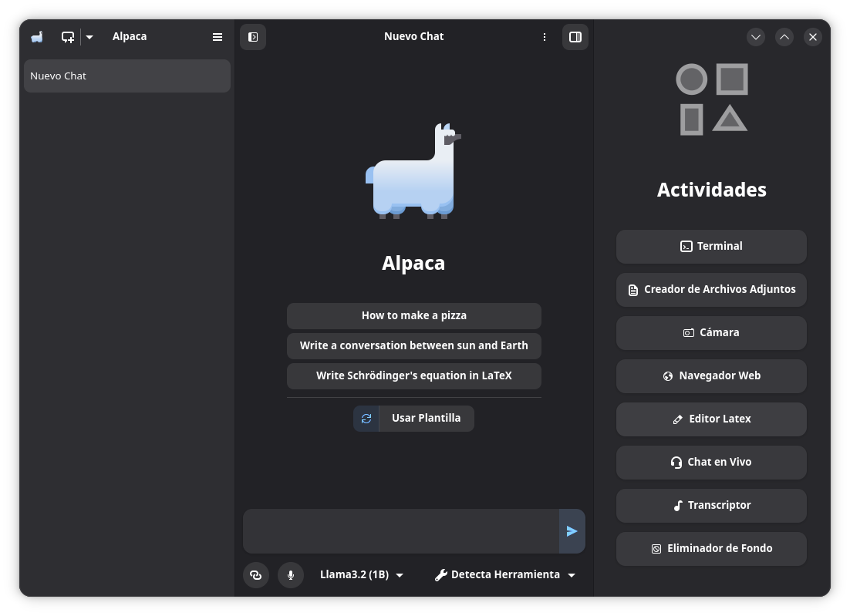This screenshot has width=850, height=616.
Task: Click the Alpaca app icon in header
Action: tap(37, 37)
